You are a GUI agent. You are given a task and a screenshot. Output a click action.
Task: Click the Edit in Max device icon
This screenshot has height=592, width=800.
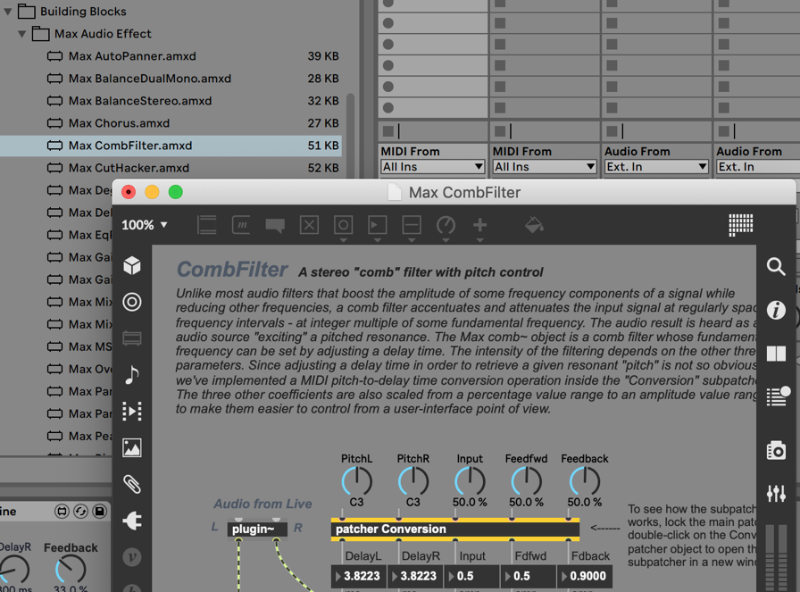pyautogui.click(x=62, y=511)
